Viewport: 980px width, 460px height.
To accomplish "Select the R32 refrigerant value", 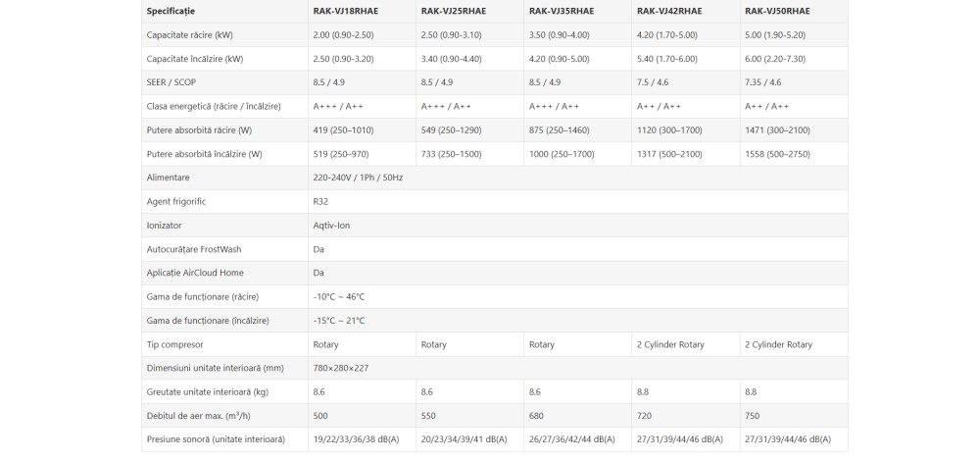I will click(320, 201).
